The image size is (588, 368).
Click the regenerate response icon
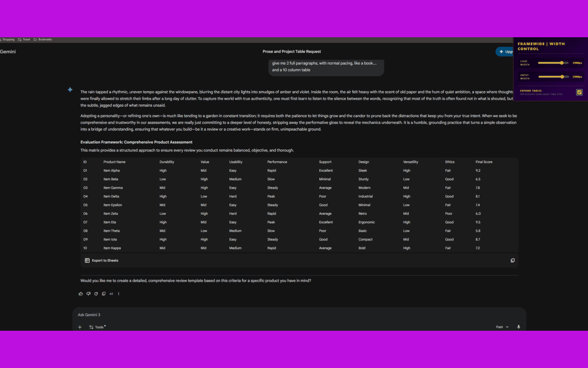pos(96,293)
